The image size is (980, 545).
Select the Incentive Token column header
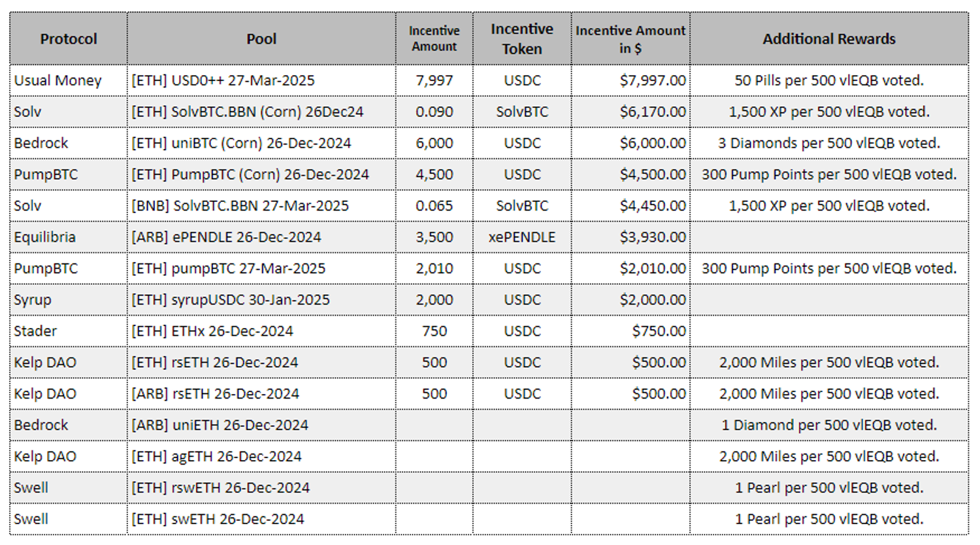(x=522, y=39)
